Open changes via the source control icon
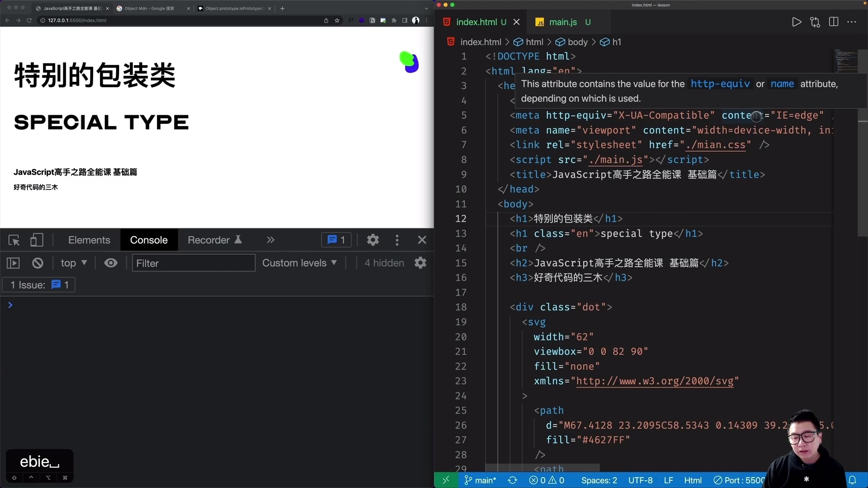The height and width of the screenshot is (488, 868). [x=815, y=22]
